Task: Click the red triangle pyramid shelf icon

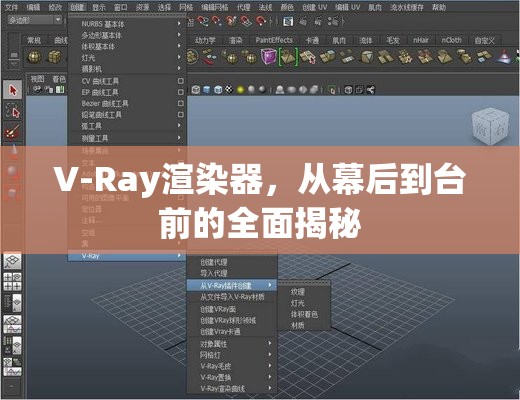Action: click(504, 57)
